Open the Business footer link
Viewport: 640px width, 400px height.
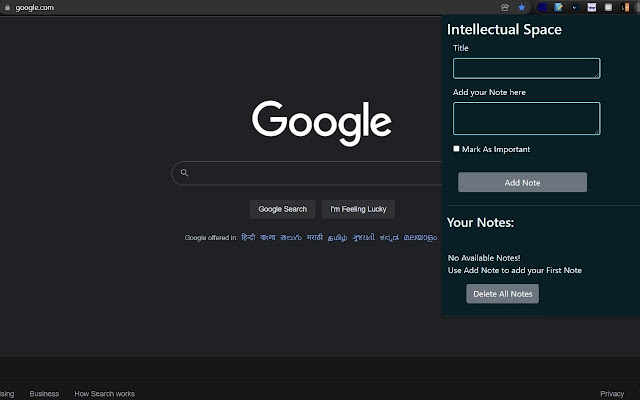point(44,393)
